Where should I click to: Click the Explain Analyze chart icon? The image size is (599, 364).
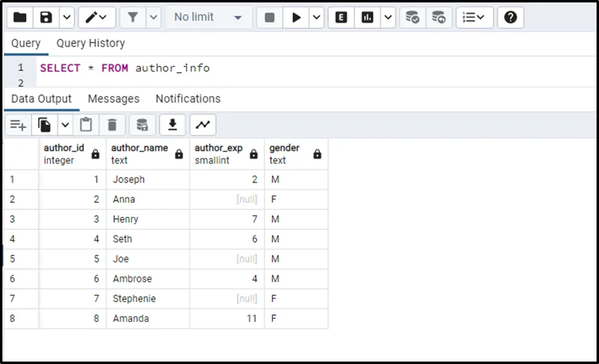[x=367, y=18]
